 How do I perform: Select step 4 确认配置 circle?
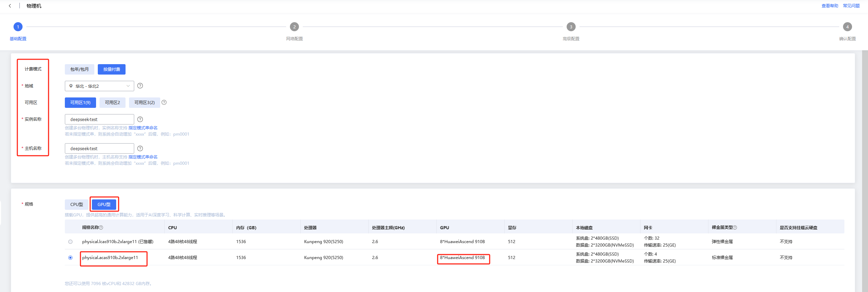(x=848, y=27)
